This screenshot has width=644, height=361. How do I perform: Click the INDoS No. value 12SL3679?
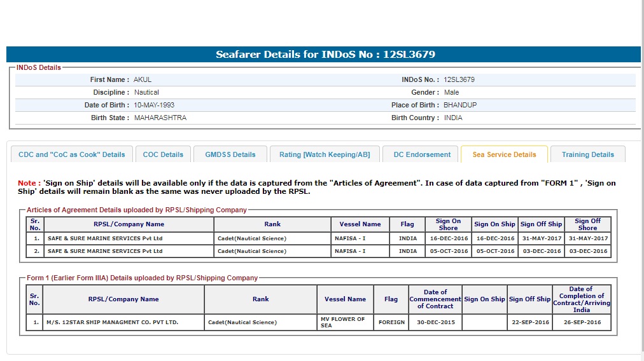coord(459,80)
